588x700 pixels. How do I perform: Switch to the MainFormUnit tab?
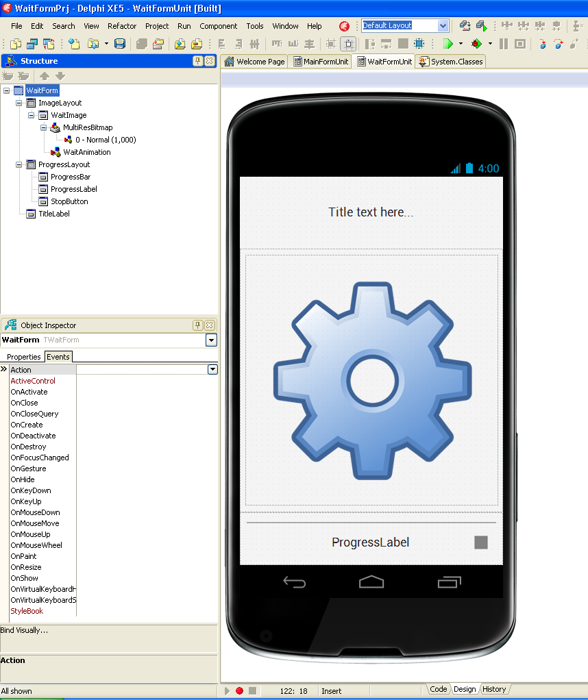pyautogui.click(x=321, y=62)
